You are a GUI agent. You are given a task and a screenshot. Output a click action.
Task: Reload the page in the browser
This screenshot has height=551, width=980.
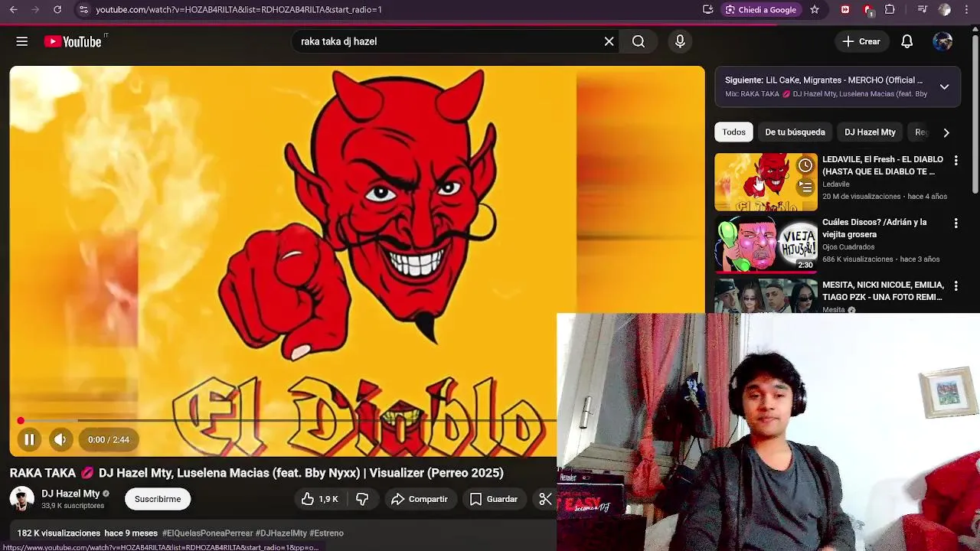[x=57, y=10]
